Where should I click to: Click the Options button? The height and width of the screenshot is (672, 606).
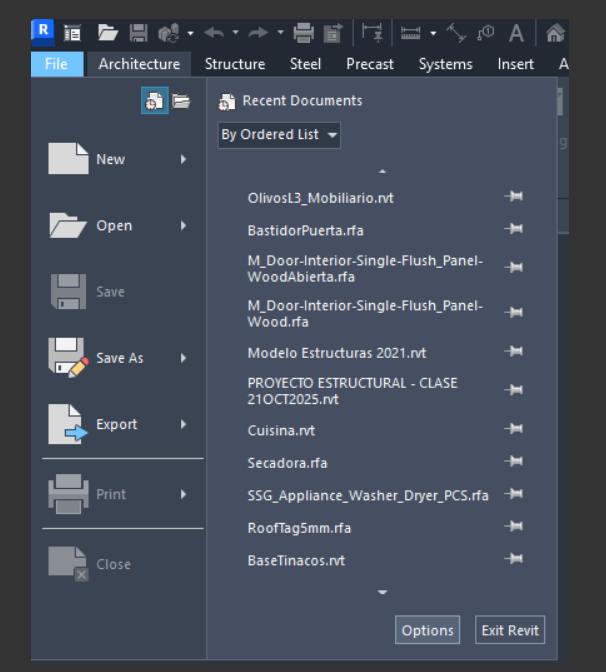[x=427, y=630]
